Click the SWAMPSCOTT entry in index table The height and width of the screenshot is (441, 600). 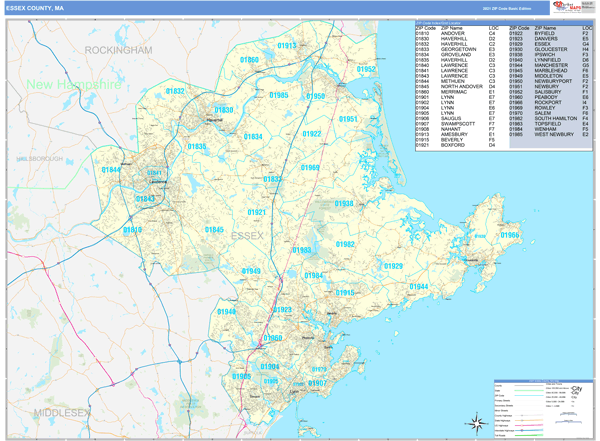click(457, 123)
